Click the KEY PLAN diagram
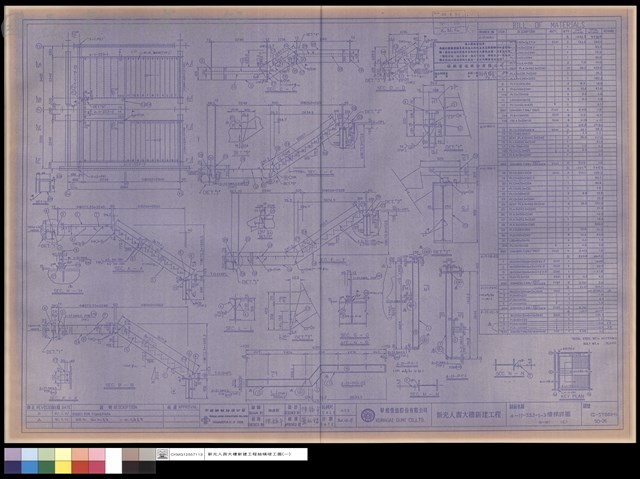640x479 pixels. click(x=572, y=371)
